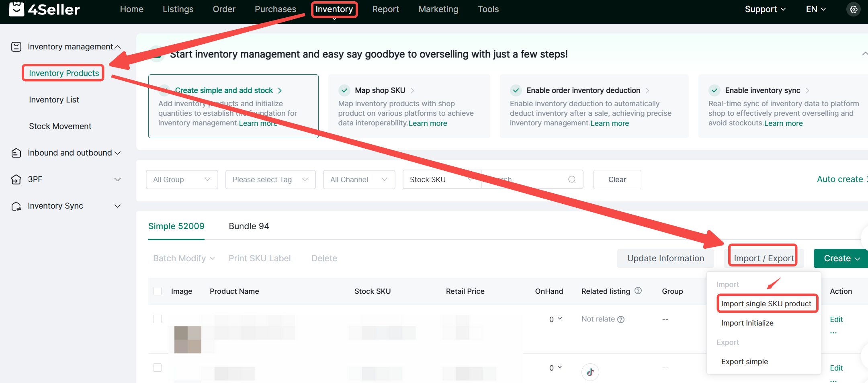Switch to the Bundle 94 tab
This screenshot has width=868, height=383.
[249, 226]
